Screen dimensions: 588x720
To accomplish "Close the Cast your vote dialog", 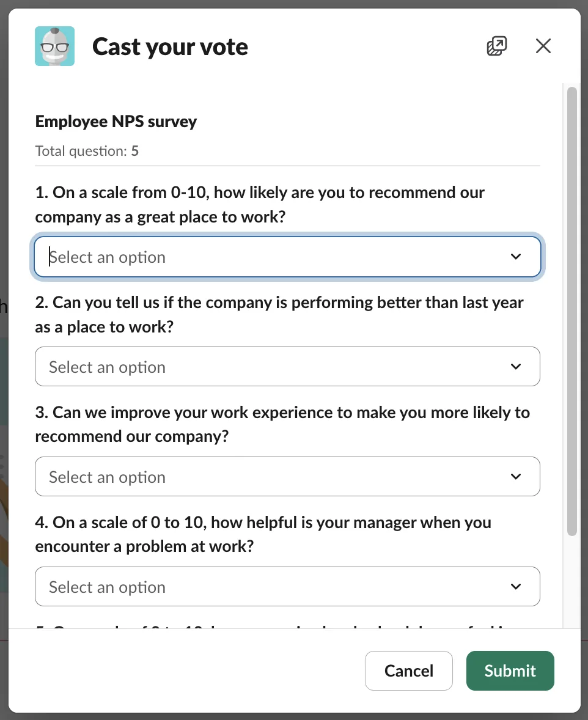I will [x=543, y=46].
